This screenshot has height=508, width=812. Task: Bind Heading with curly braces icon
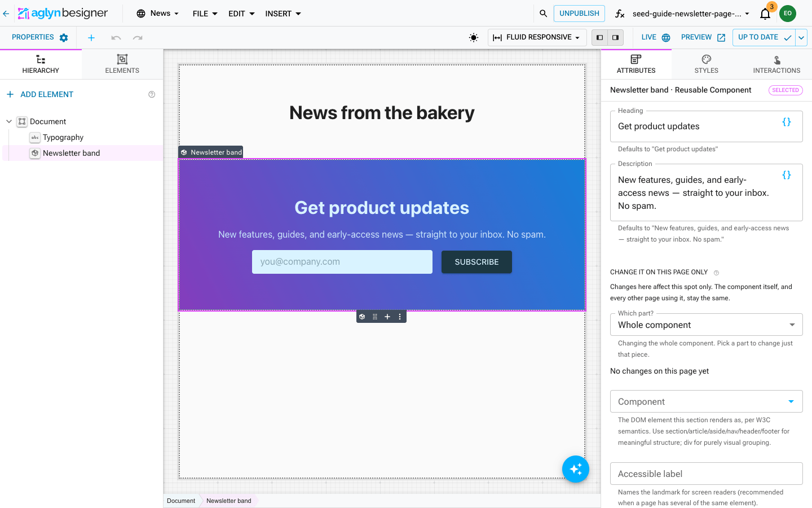pyautogui.click(x=787, y=122)
